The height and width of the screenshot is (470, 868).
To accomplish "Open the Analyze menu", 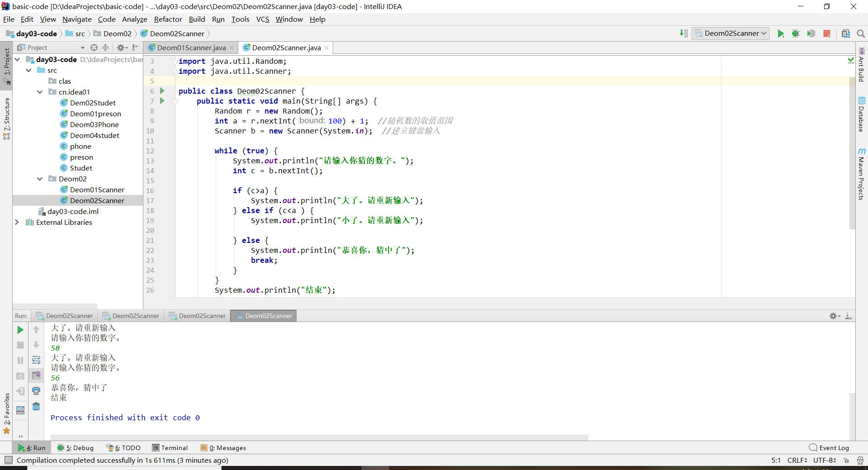I will 134,19.
